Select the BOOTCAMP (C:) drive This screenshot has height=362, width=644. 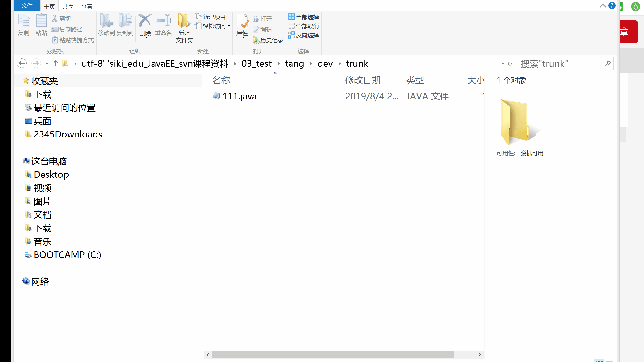click(67, 255)
